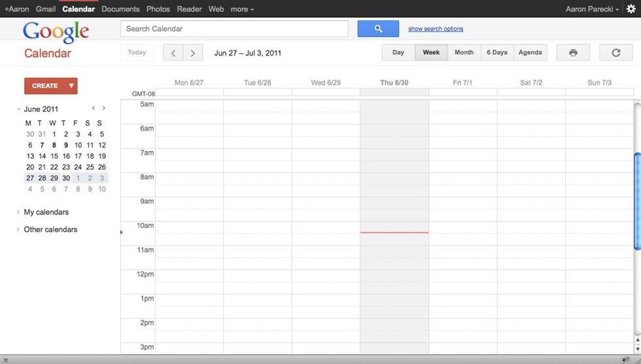Go to previous week arrow
Viewport: 641px width, 364px height.
point(173,53)
